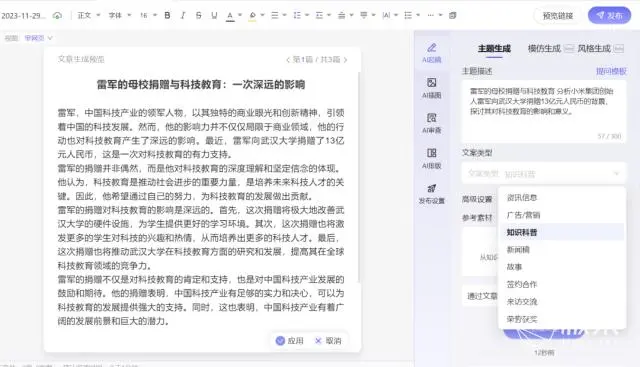Open the AI image sidebar tool

click(x=431, y=88)
